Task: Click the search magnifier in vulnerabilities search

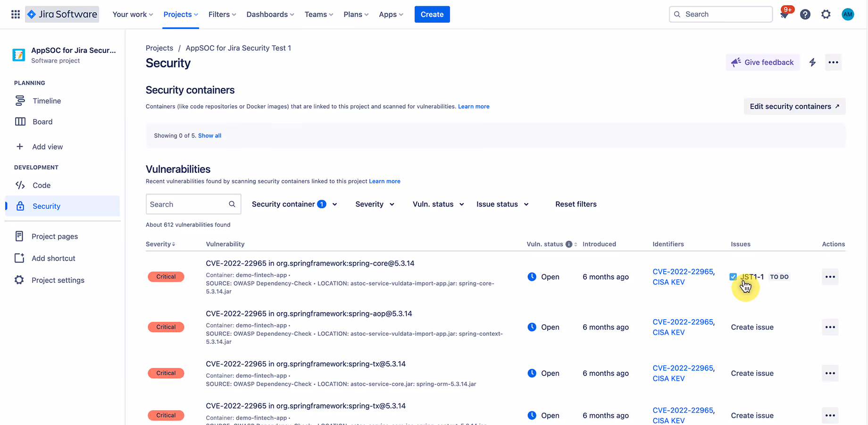Action: pyautogui.click(x=232, y=204)
